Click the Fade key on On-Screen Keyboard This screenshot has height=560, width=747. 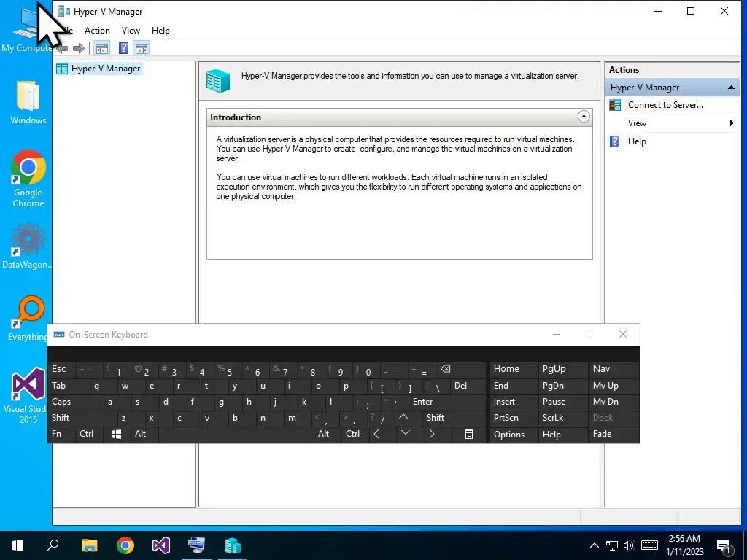point(614,435)
